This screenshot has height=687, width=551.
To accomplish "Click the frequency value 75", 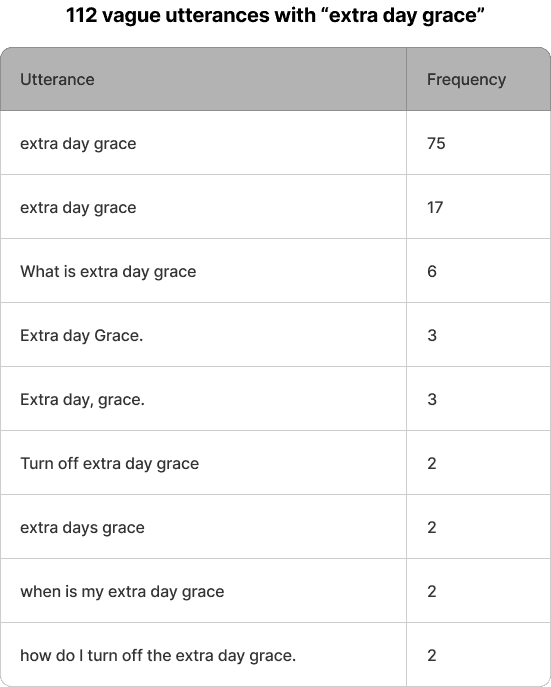I will [436, 143].
